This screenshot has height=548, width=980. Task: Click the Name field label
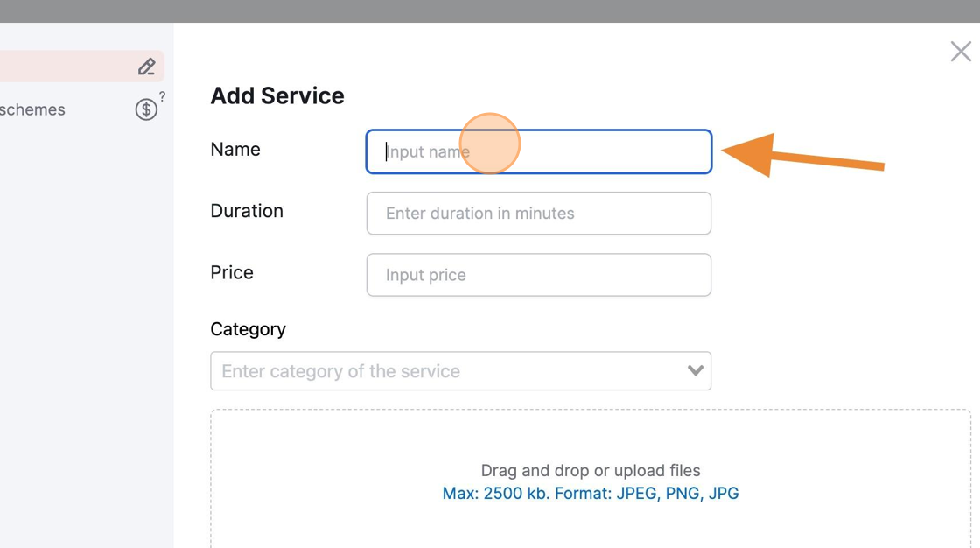[x=235, y=150]
